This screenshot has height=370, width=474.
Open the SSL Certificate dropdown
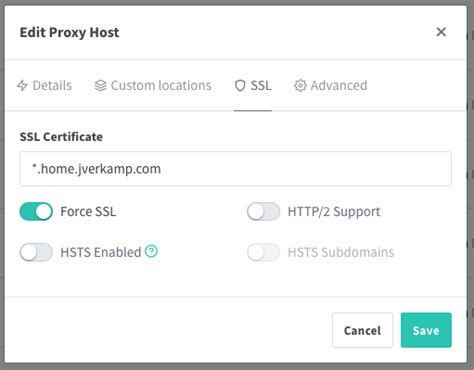[235, 169]
